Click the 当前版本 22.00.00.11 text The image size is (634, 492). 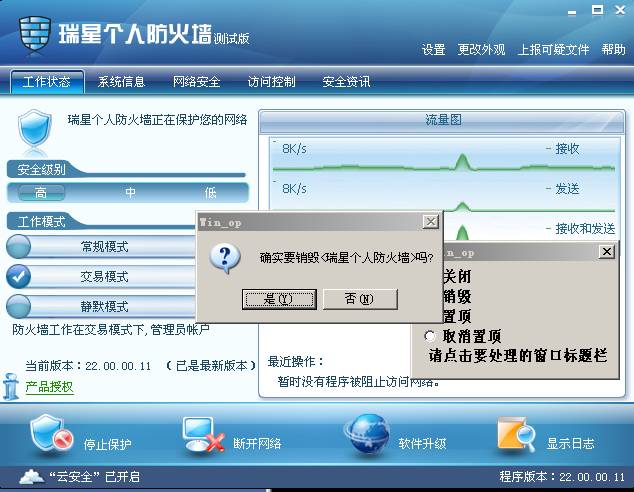(x=88, y=366)
